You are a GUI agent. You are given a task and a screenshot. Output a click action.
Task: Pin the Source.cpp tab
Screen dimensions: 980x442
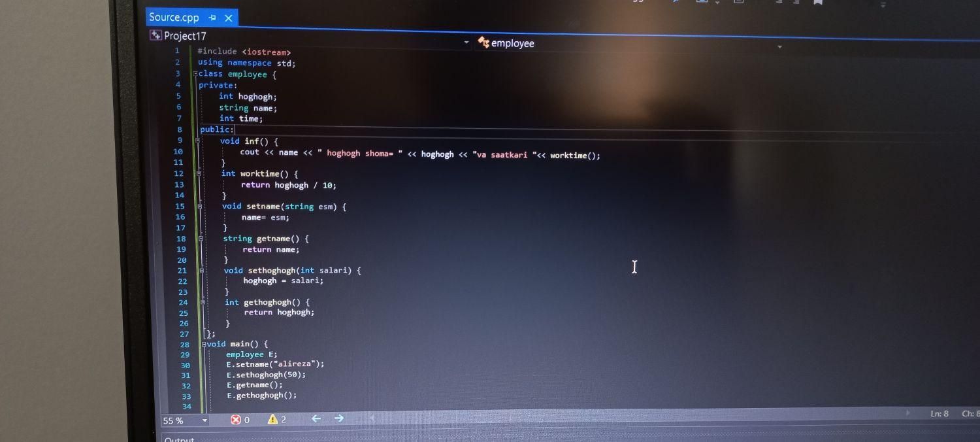click(x=212, y=18)
